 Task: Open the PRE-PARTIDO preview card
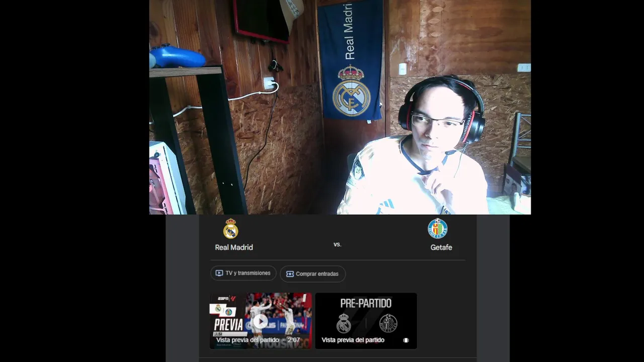click(x=366, y=321)
